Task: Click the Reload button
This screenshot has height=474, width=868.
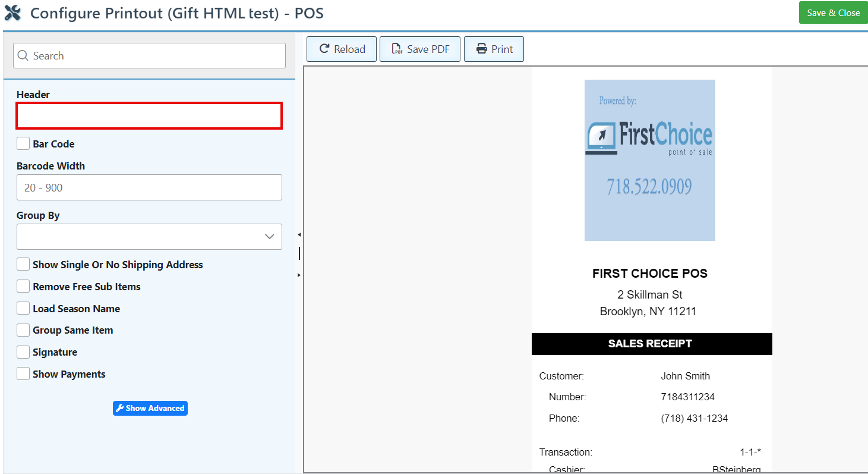Action: coord(342,49)
